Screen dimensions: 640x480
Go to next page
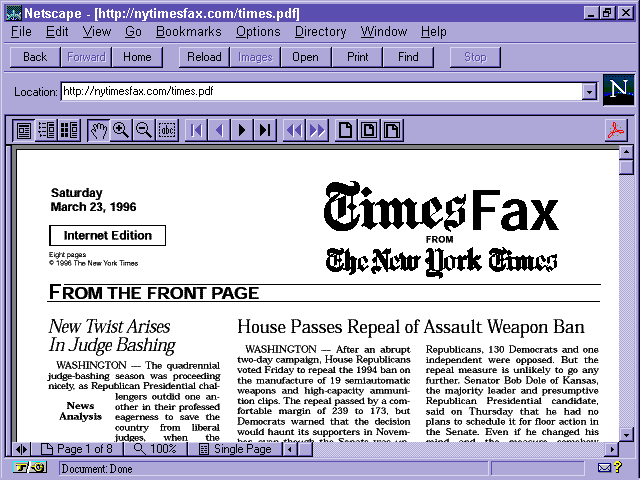click(242, 131)
